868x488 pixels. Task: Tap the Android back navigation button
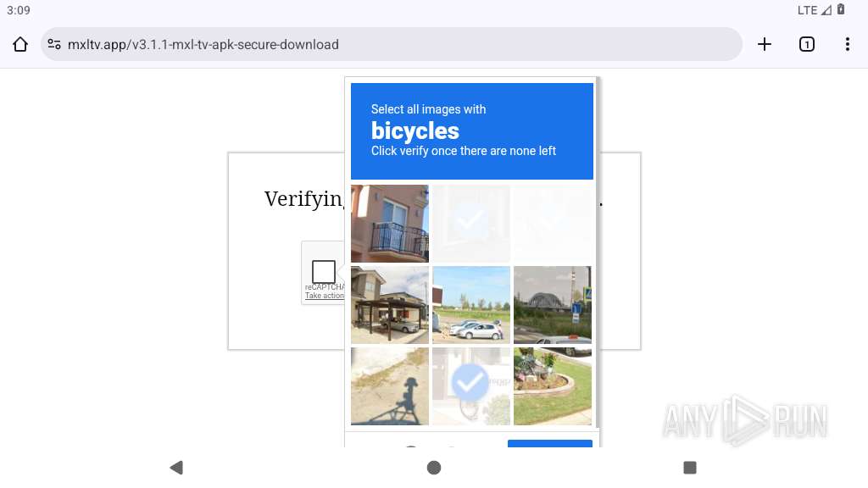tap(176, 468)
